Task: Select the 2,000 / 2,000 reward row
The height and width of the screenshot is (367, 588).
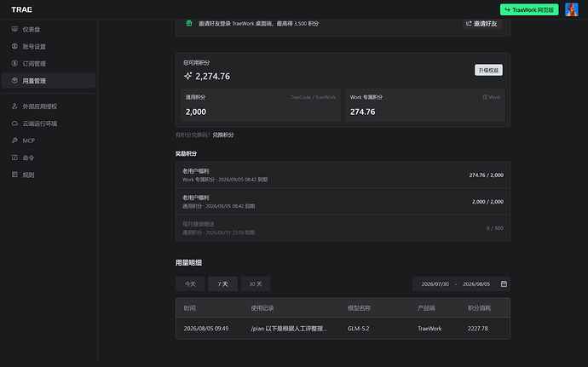Action: tap(343, 201)
